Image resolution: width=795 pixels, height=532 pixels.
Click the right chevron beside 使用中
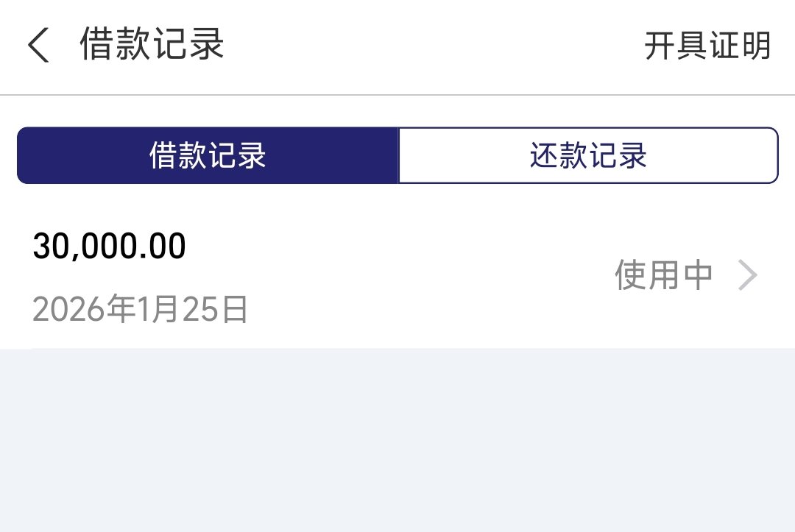(x=748, y=276)
